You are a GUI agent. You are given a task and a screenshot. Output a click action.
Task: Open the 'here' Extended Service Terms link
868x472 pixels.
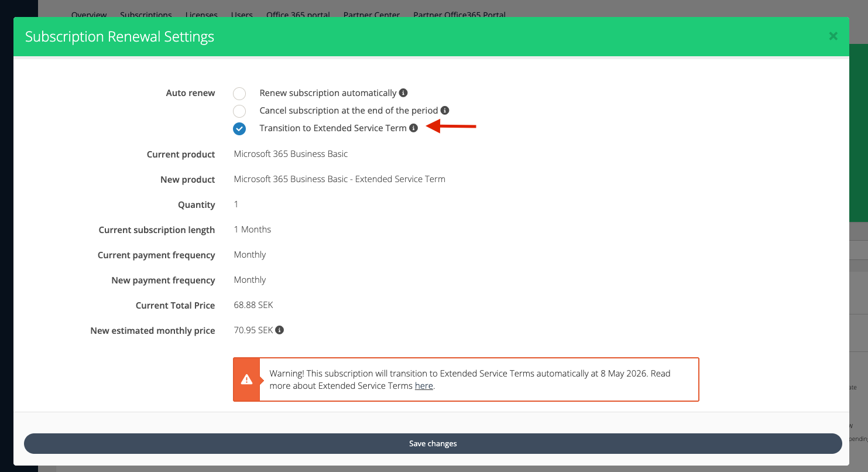pos(424,386)
